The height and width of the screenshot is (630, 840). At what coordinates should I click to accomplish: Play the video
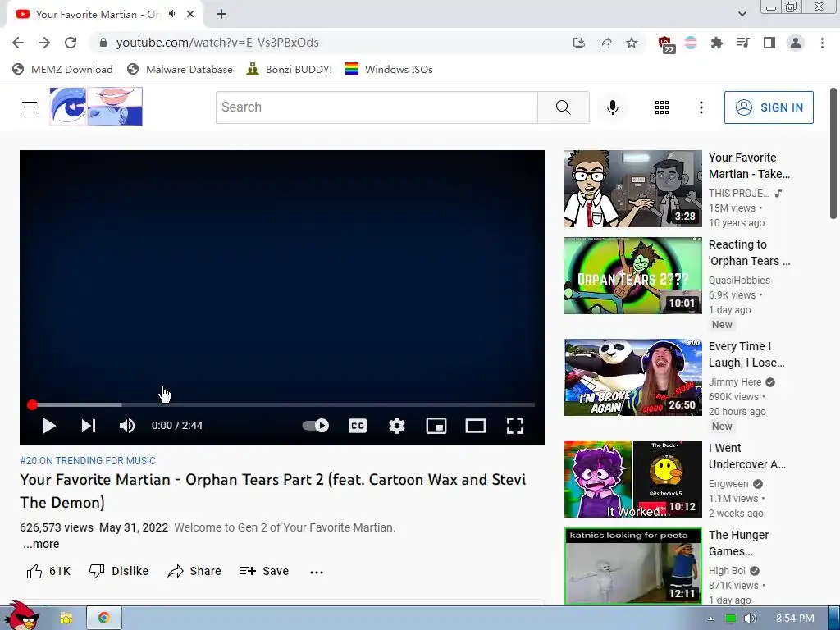[x=48, y=426]
